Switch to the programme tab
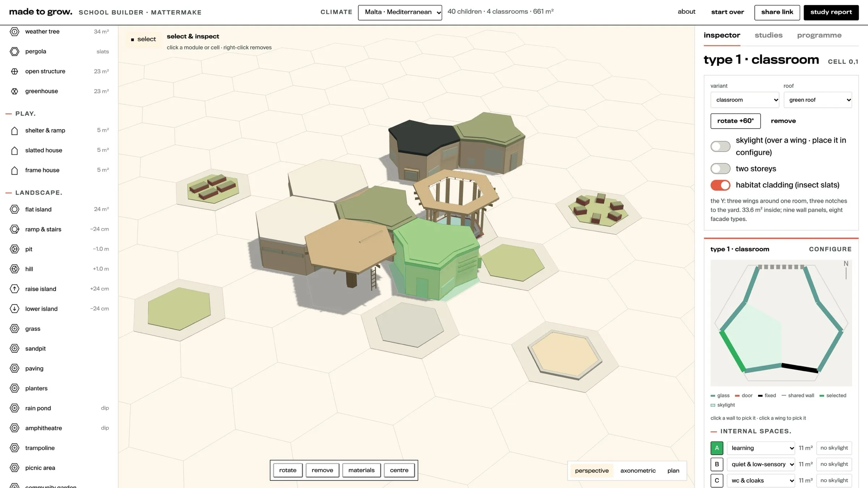 [819, 35]
